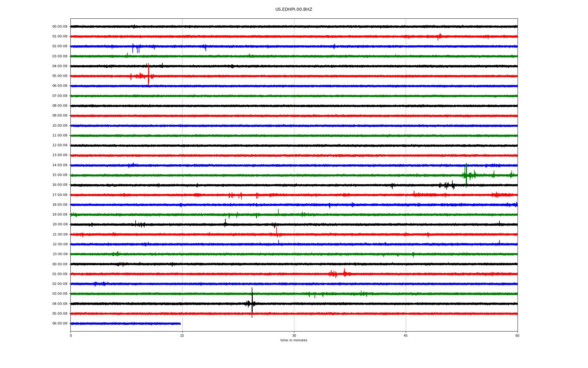The width and height of the screenshot is (588, 368).
Task: Click the x-axis tick label 45
Action: [406, 336]
